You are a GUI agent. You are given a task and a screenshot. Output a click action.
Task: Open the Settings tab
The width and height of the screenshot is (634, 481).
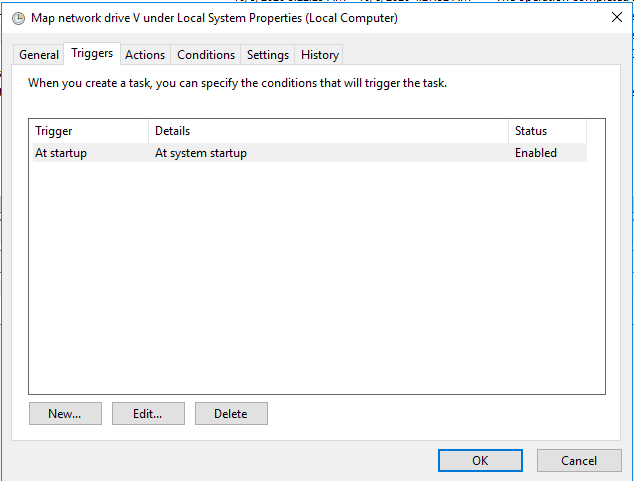click(x=268, y=55)
